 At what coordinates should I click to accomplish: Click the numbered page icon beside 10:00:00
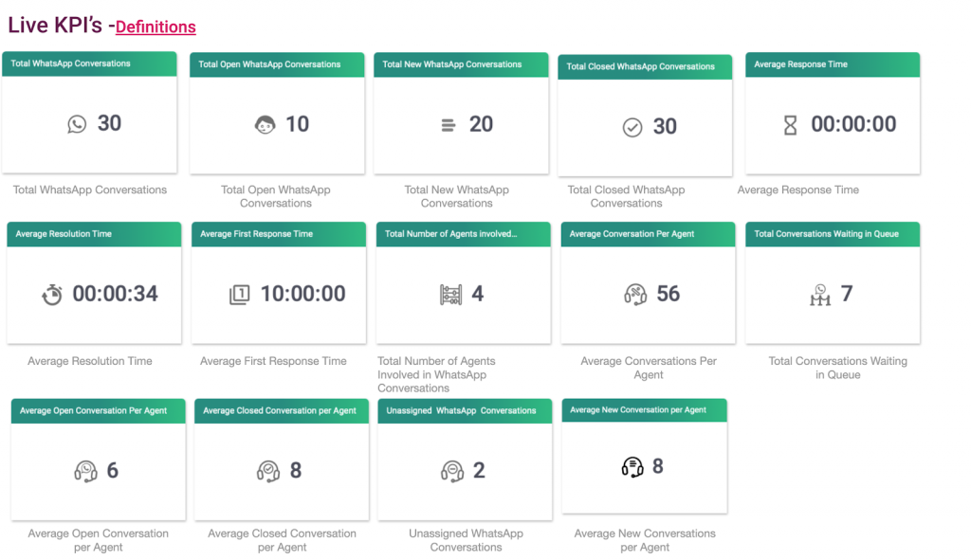(x=240, y=295)
